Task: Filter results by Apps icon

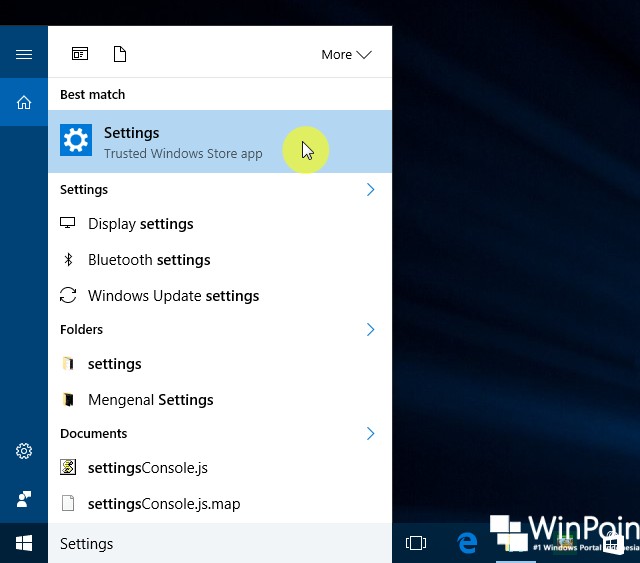Action: pos(80,54)
